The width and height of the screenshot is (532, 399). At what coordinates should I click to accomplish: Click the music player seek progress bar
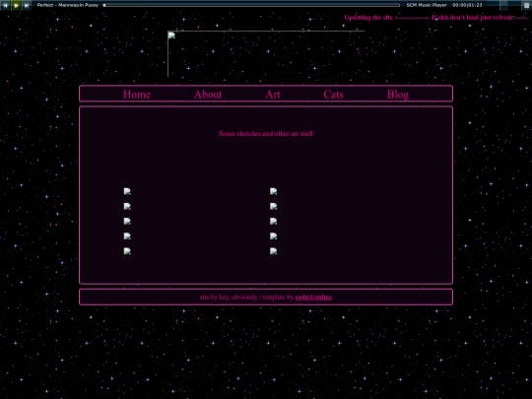pos(251,5)
